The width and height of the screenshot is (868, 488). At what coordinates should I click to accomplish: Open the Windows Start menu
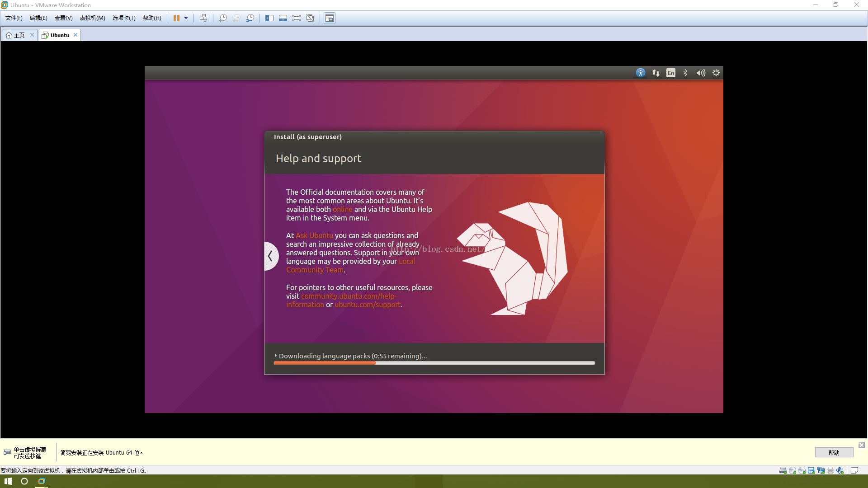coord(8,481)
